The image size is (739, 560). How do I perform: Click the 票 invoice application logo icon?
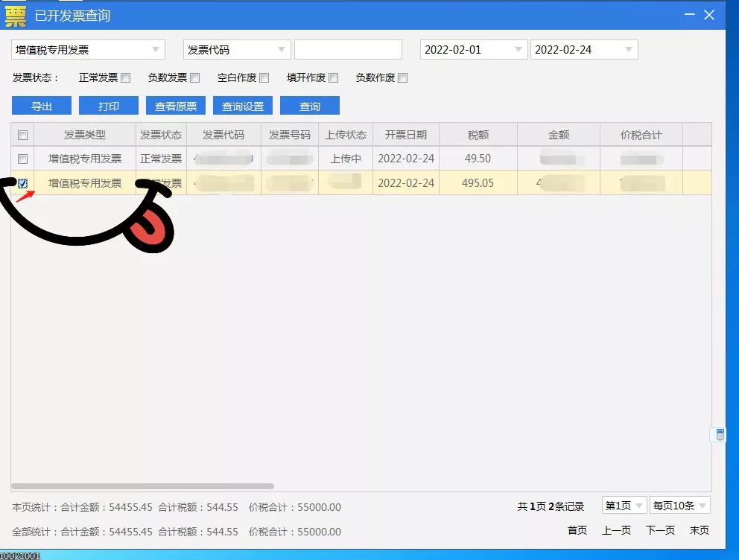click(15, 15)
